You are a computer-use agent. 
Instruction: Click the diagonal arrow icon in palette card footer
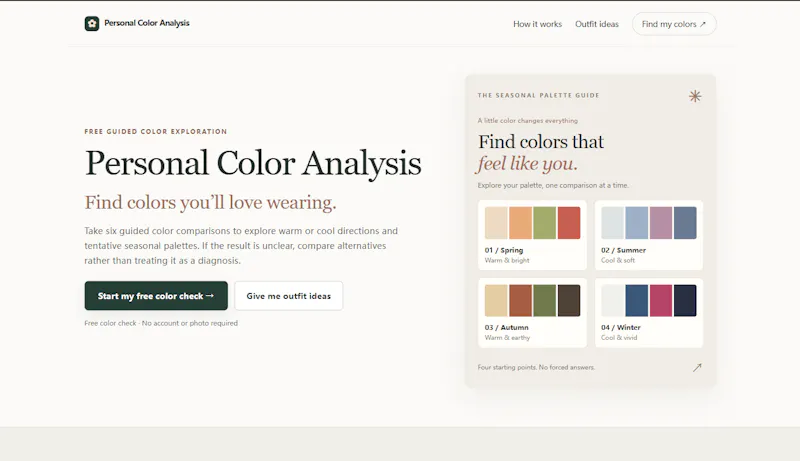(697, 367)
